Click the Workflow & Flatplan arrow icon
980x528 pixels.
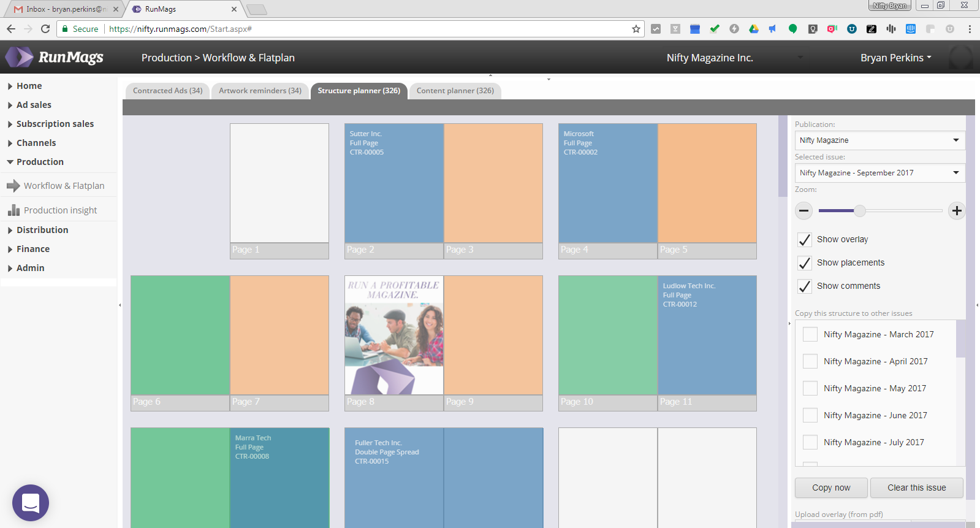[x=13, y=186]
